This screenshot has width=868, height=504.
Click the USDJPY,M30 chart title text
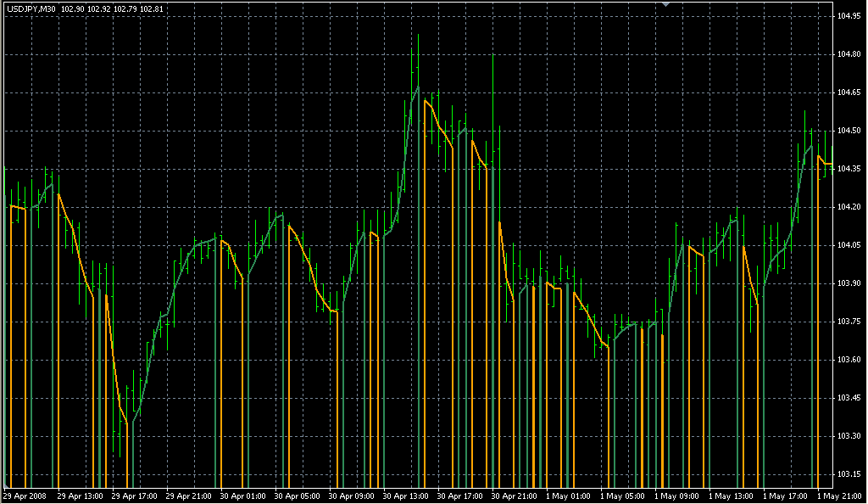click(x=31, y=8)
